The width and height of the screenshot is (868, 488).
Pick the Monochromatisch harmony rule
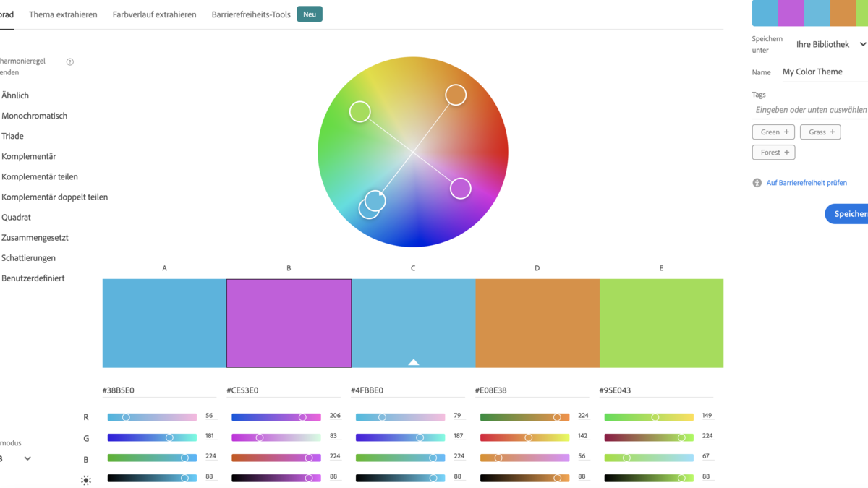tap(35, 116)
